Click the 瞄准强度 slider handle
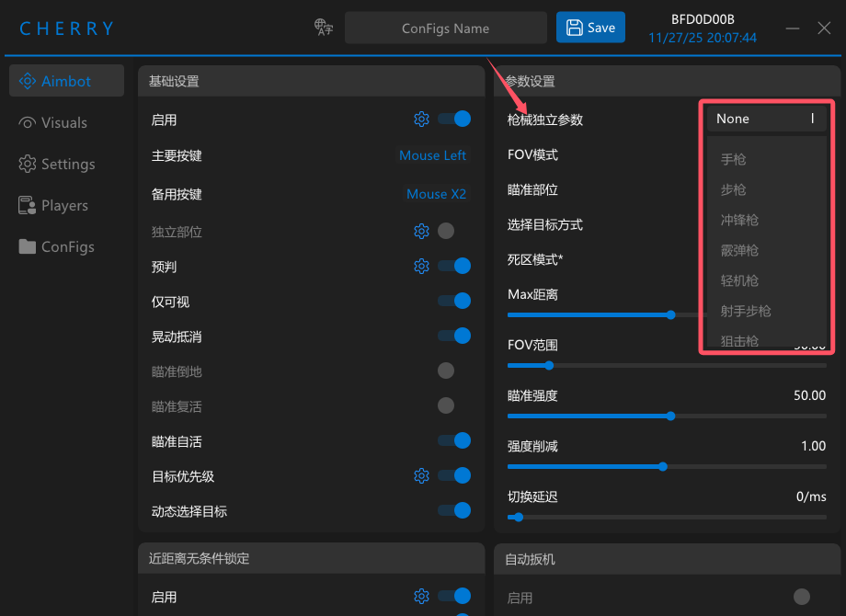The width and height of the screenshot is (846, 616). [x=670, y=416]
